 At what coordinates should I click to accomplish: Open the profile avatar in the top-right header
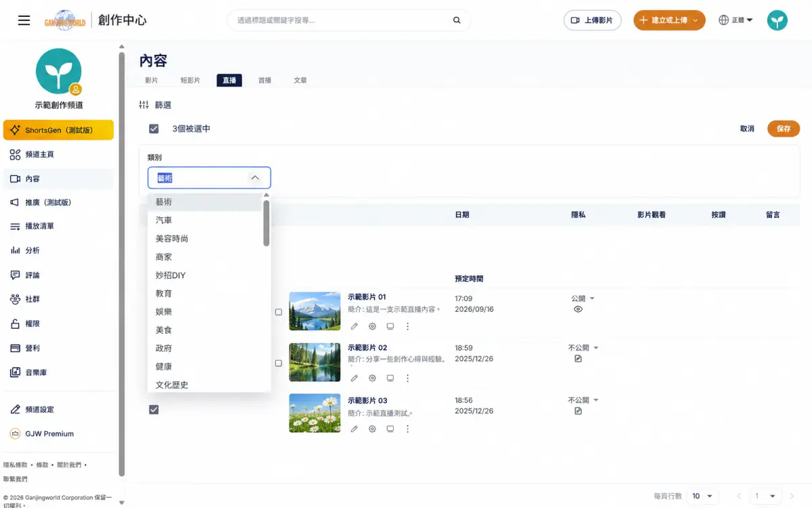[777, 20]
